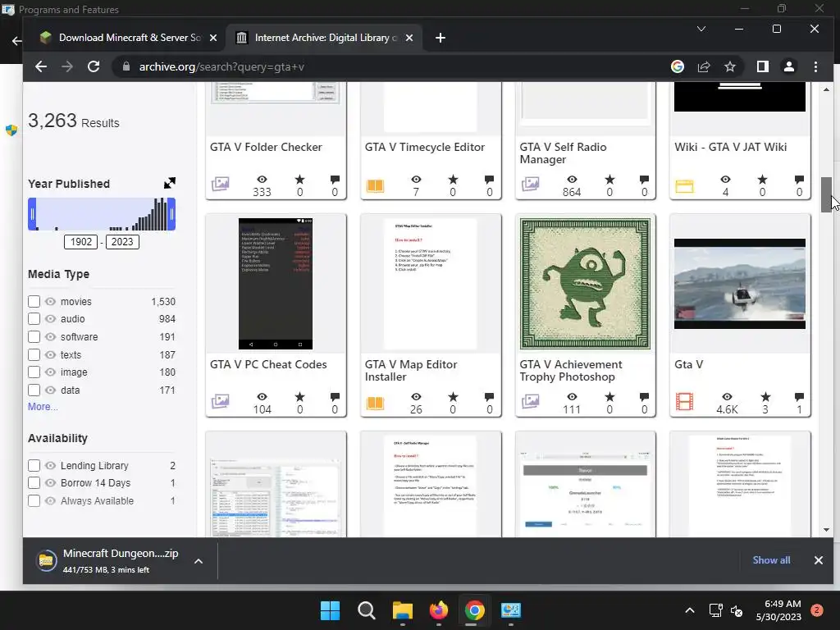Image resolution: width=840 pixels, height=630 pixels.
Task: Reload the archive.org page
Action: 94,66
